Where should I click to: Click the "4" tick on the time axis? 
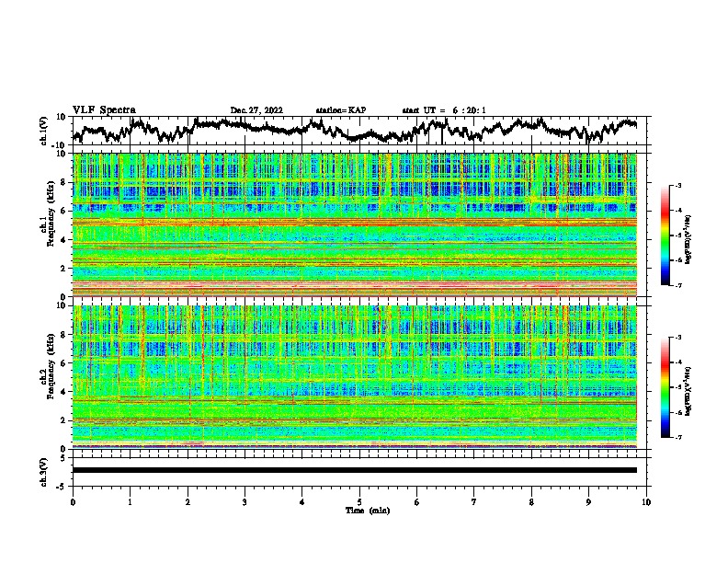click(x=302, y=502)
